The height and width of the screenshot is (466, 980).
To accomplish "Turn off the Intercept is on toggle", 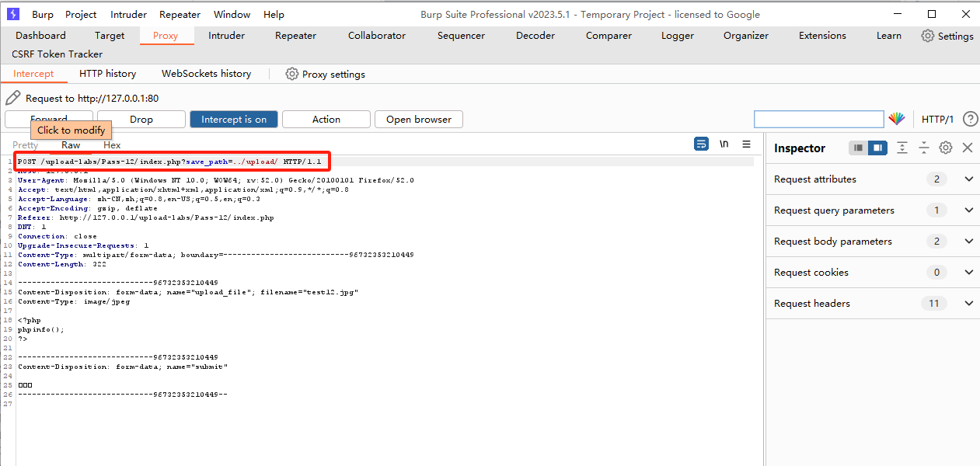I will [x=234, y=119].
